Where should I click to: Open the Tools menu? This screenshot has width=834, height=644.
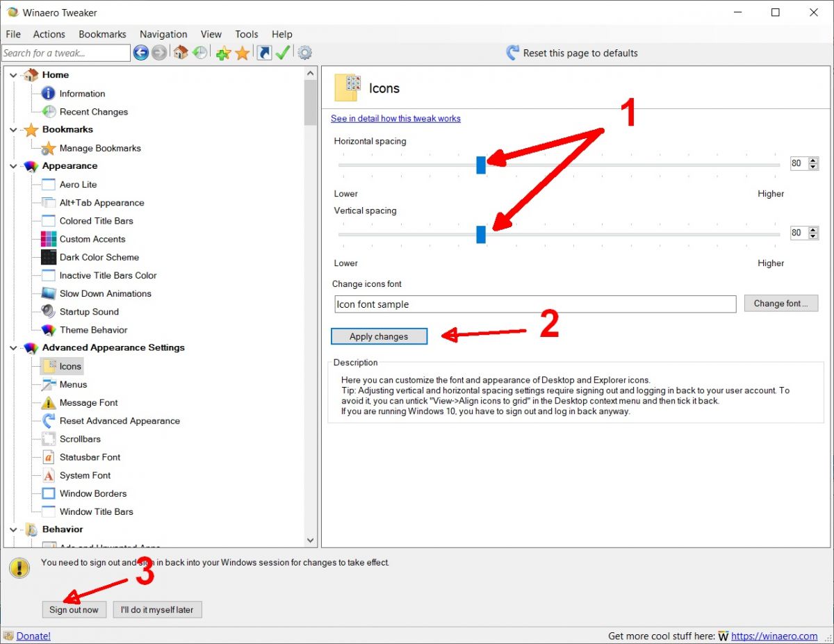[x=247, y=34]
